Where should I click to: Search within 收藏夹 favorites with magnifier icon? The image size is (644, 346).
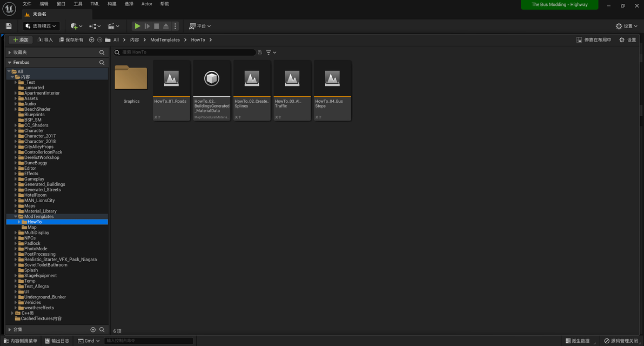102,52
